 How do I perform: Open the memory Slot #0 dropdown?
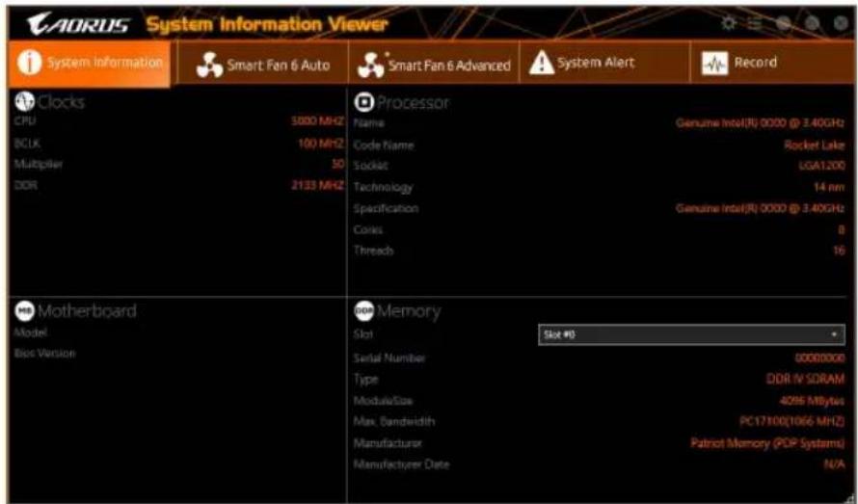691,334
